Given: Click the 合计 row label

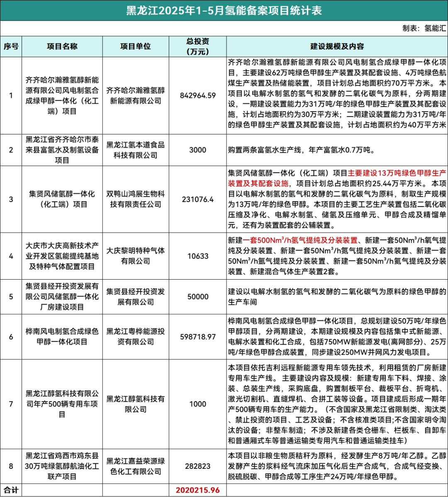Looking at the screenshot, I should (11, 490).
